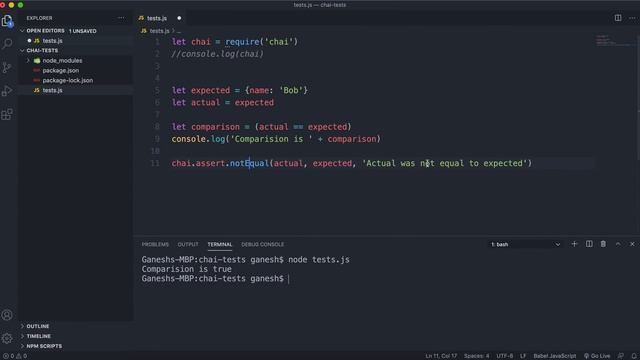Change language mode Babel JavaScript
The image size is (640, 360).
pyautogui.click(x=555, y=356)
